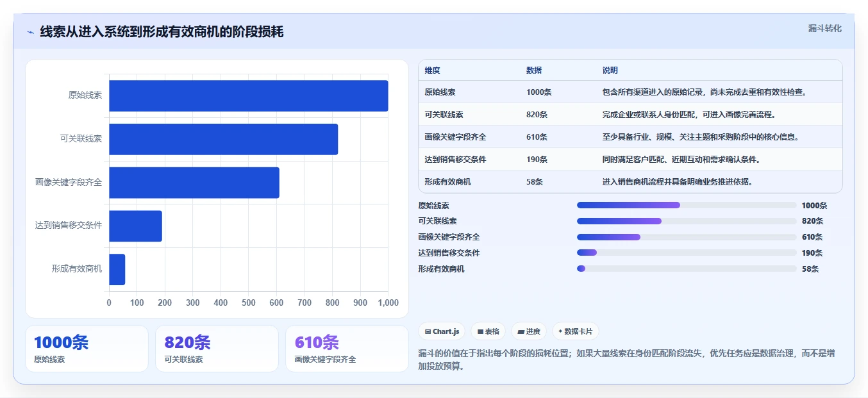This screenshot has height=398, width=868.
Task: Click the 1000条 value in the table
Action: [x=539, y=92]
